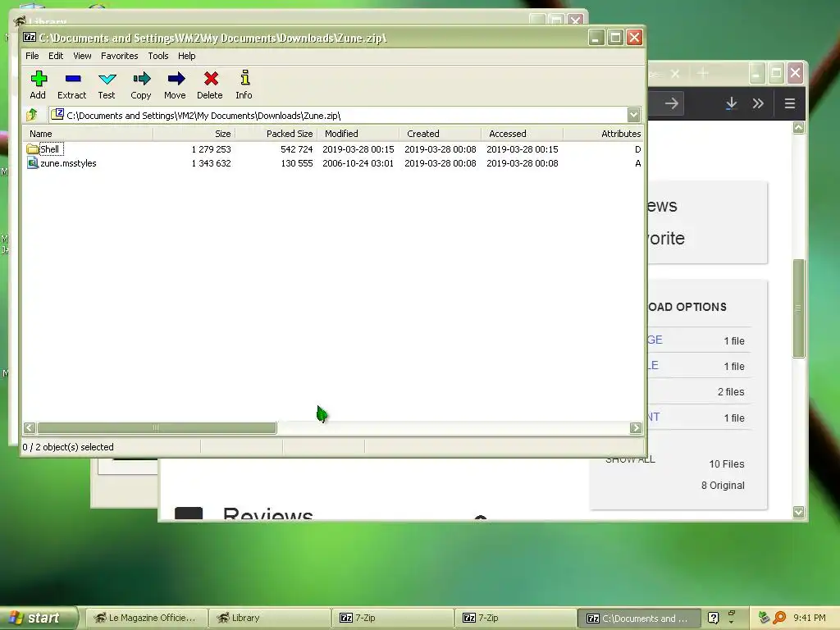Viewport: 840px width, 630px height.
Task: Click 8 Original in browser
Action: [x=723, y=486]
